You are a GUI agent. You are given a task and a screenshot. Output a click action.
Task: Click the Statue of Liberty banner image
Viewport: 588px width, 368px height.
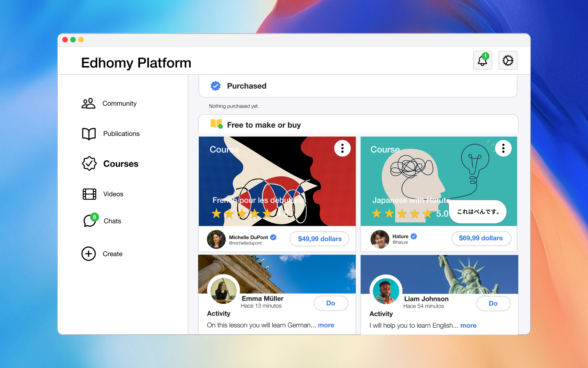tap(439, 274)
